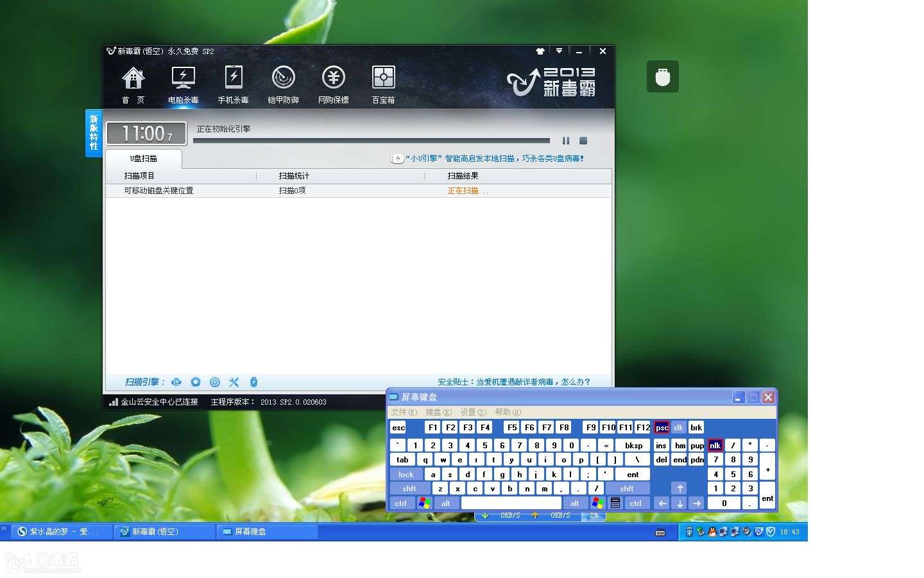
Task: Pause the running scan
Action: pos(566,141)
